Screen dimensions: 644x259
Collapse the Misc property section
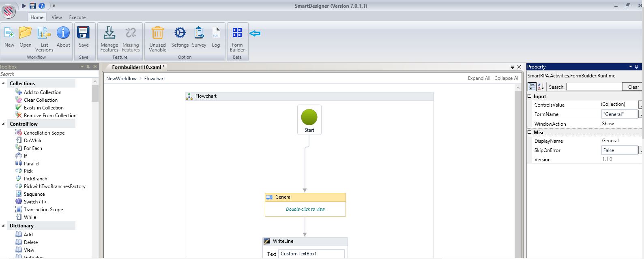pyautogui.click(x=530, y=132)
